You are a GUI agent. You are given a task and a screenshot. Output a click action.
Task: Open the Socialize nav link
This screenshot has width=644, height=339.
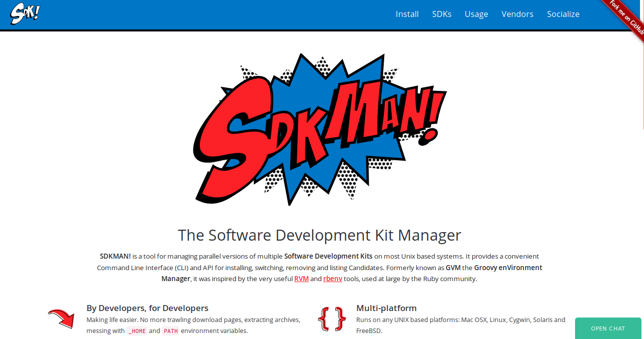click(x=563, y=14)
